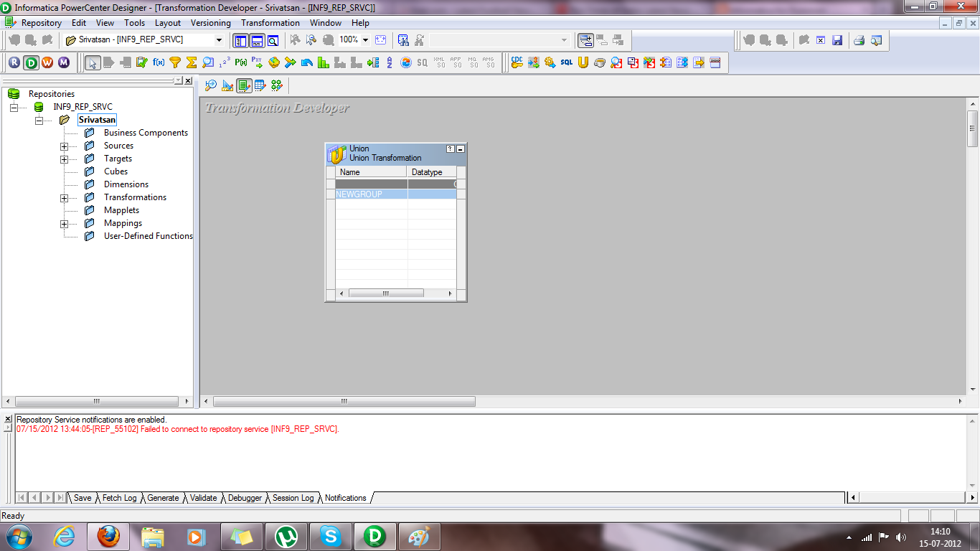
Task: Select the Rank transformation tool
Action: click(x=323, y=62)
